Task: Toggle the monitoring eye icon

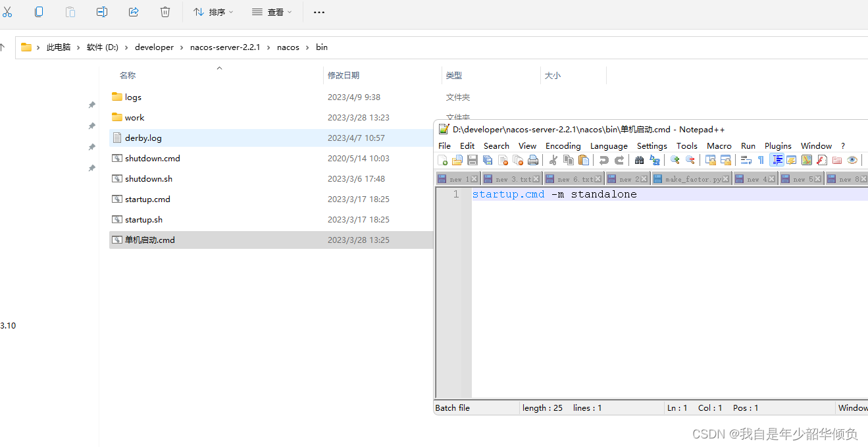Action: [x=852, y=160]
